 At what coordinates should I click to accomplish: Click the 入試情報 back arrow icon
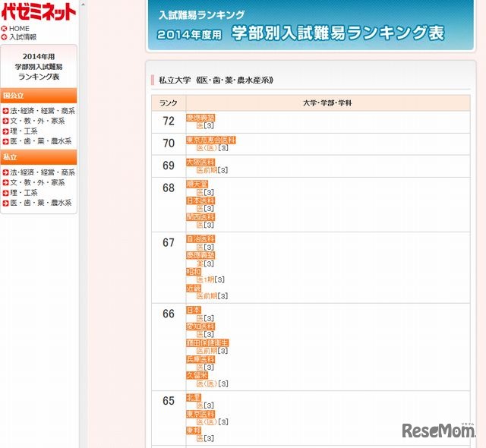point(4,37)
